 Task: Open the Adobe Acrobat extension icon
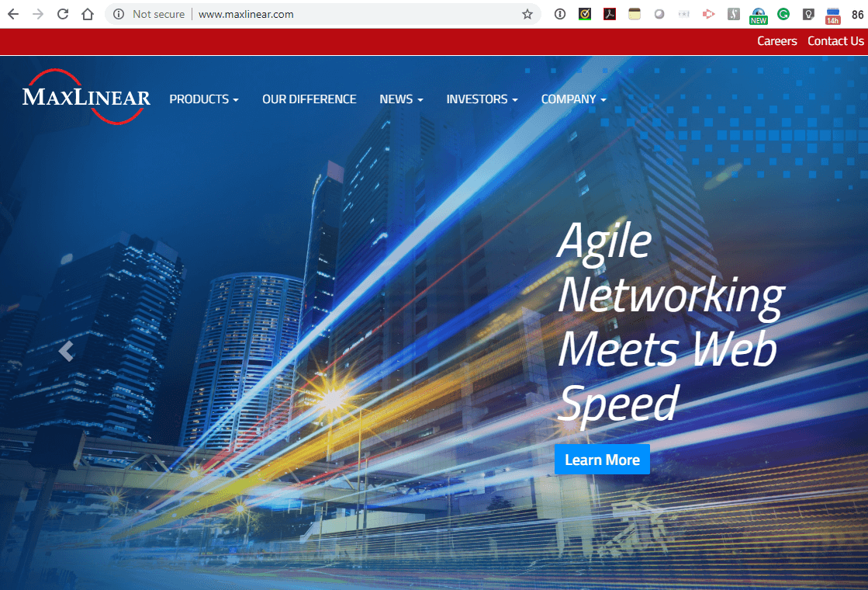610,14
